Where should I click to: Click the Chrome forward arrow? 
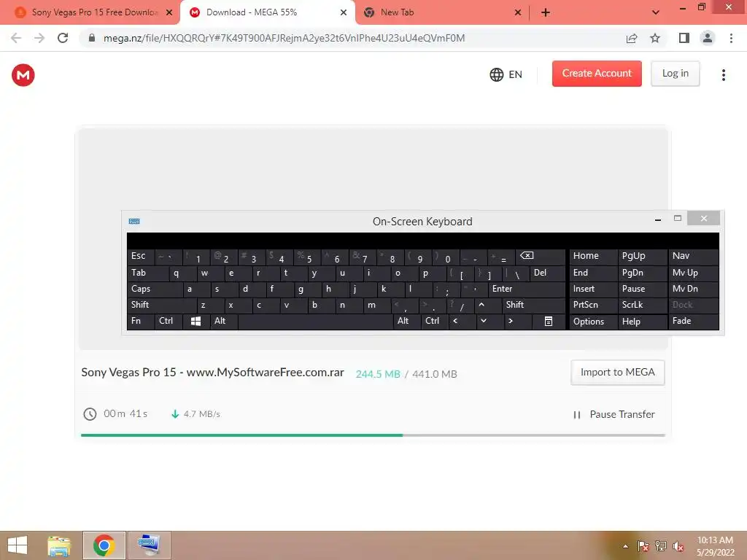[x=39, y=38]
